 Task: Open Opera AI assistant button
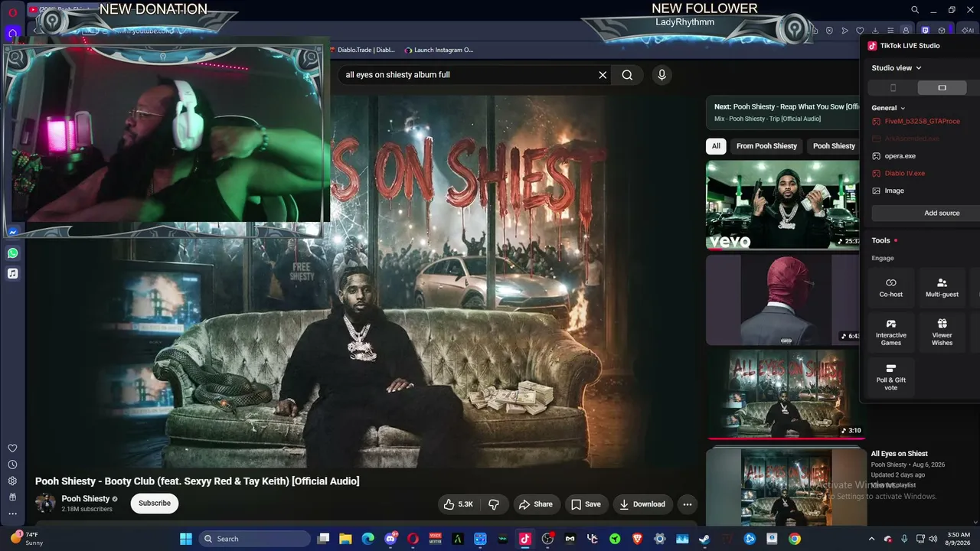(968, 31)
